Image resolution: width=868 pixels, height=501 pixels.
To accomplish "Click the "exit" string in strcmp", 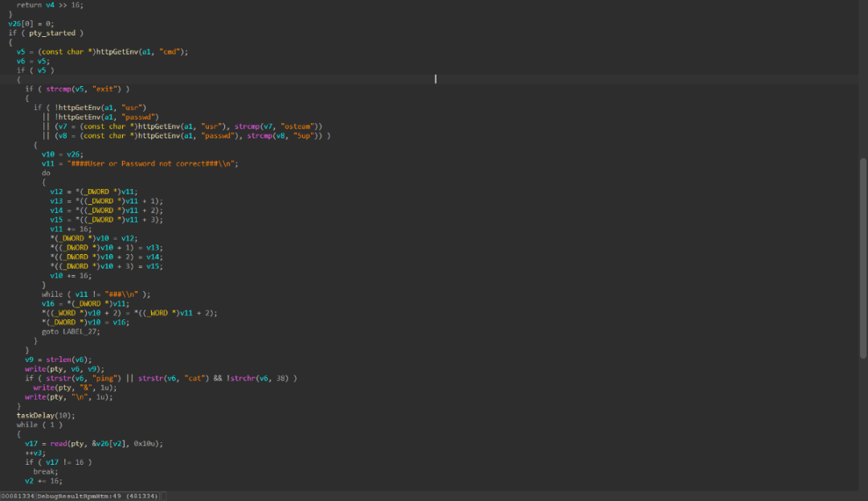I will click(105, 89).
